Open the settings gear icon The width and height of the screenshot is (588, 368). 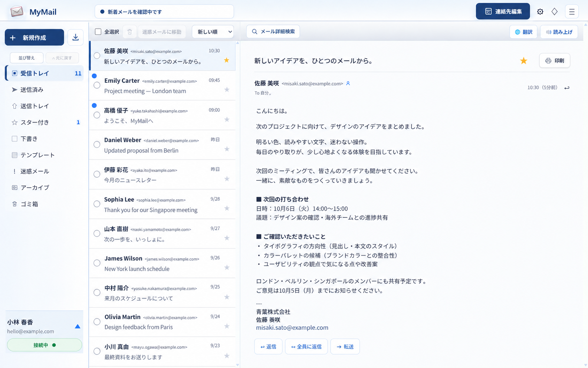pos(540,11)
